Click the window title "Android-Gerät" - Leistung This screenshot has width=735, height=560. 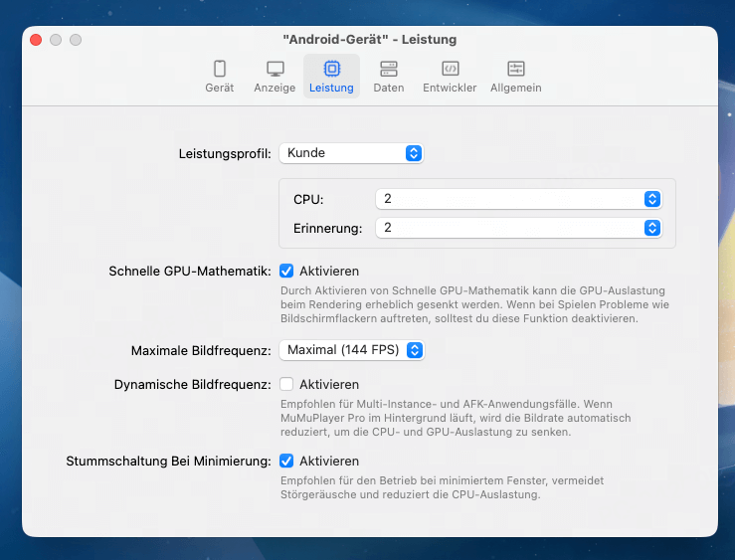369,40
